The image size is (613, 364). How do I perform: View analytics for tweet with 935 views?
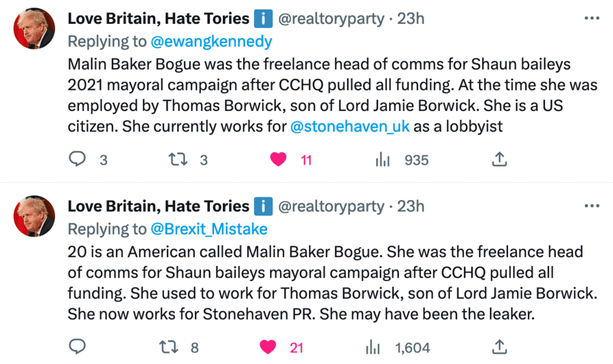tap(383, 160)
